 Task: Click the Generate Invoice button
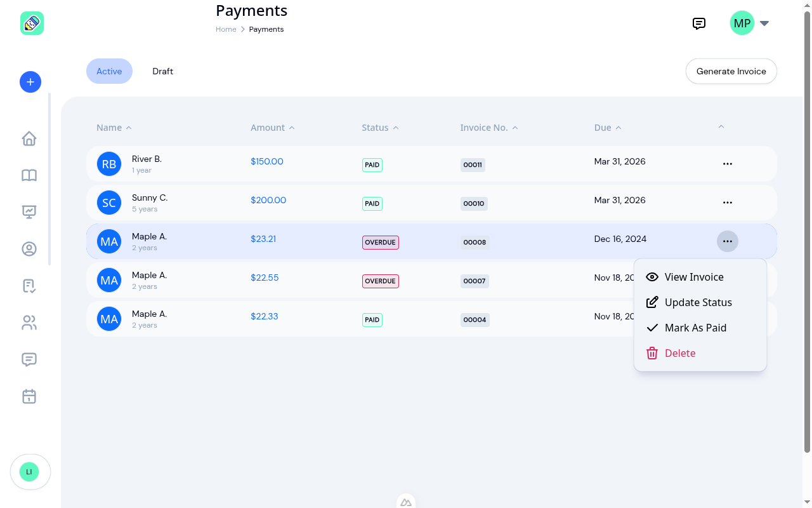coord(731,71)
